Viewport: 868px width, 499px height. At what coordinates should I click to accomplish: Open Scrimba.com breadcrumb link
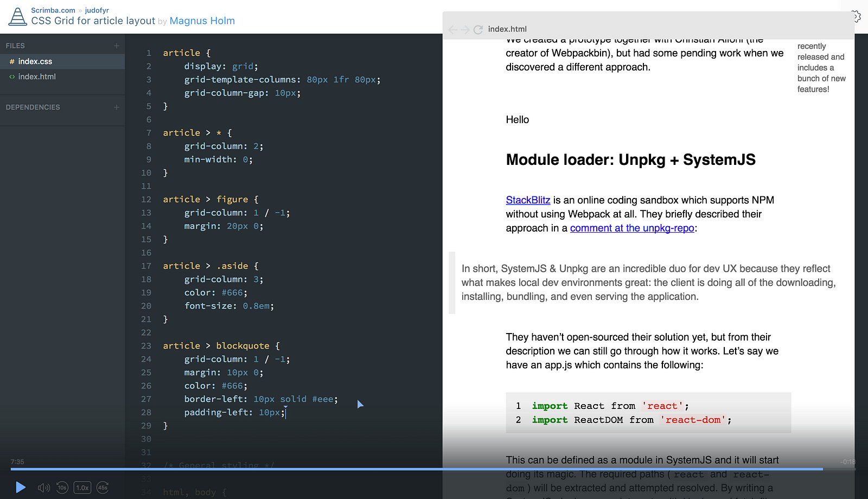53,10
